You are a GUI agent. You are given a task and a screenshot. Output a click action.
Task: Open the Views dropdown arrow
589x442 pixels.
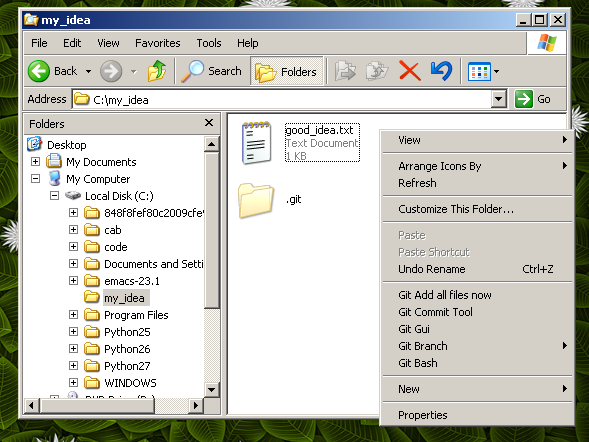click(x=496, y=71)
